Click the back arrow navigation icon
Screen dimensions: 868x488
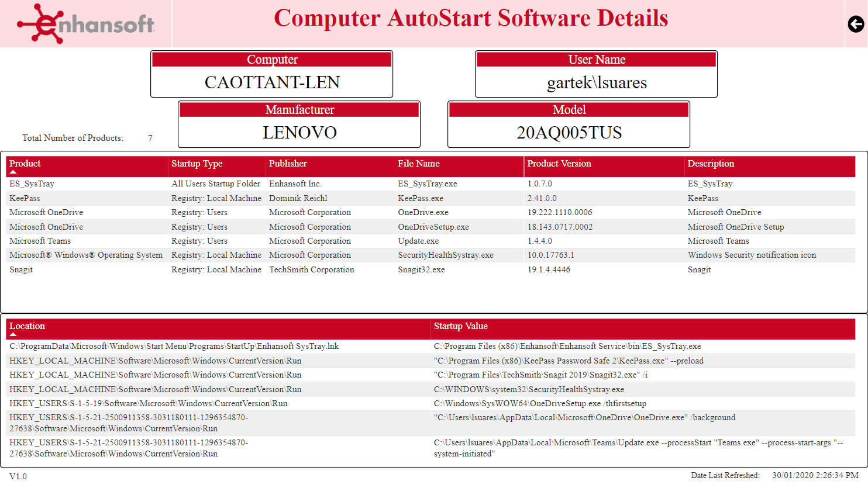tap(855, 24)
